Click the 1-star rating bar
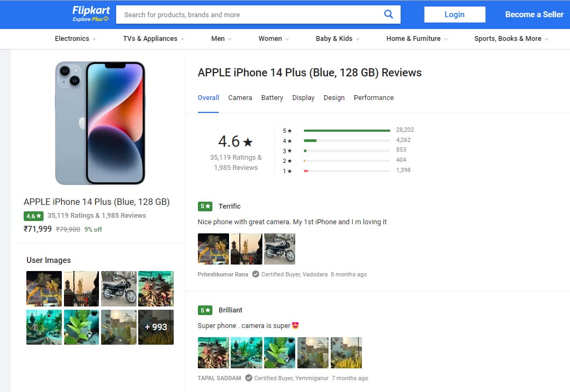Screen dimensions: 570x392 [x=347, y=171]
